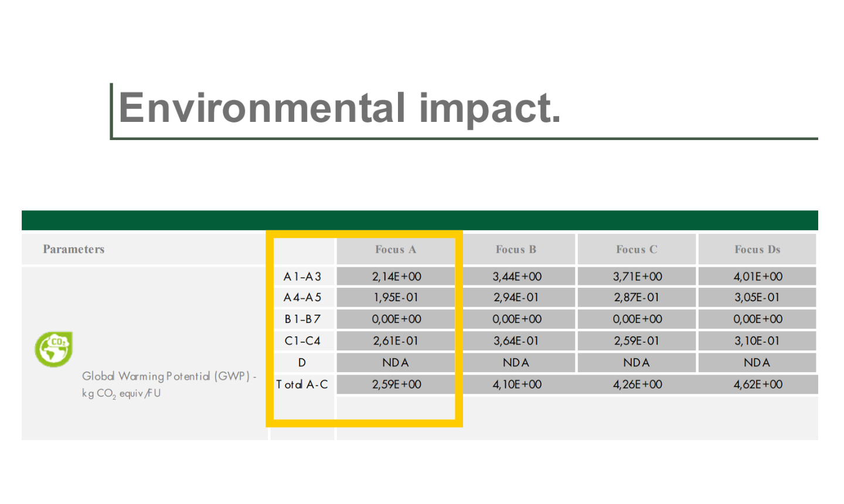Select value 2,94E-01 in Focus B
This screenshot has width=844, height=504.
click(x=516, y=298)
